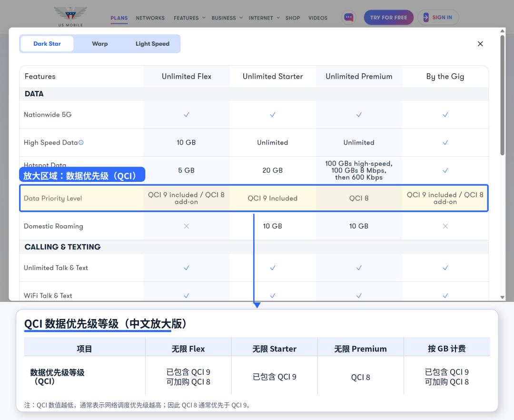Screen dimensions: 514x420
Task: Click WiFi Talk & Text checkmark under Flex
Action: click(186, 295)
